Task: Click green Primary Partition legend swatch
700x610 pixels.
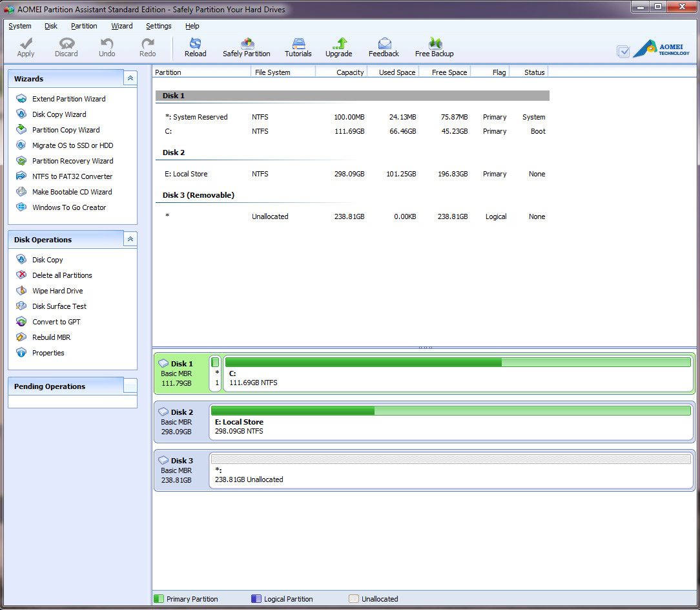Action: 158,598
